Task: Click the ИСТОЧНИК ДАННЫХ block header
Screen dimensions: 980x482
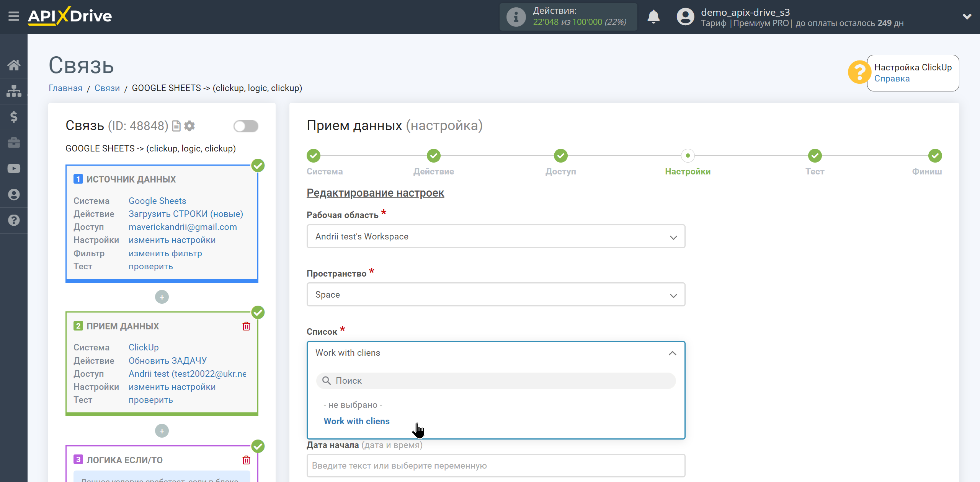Action: tap(131, 179)
